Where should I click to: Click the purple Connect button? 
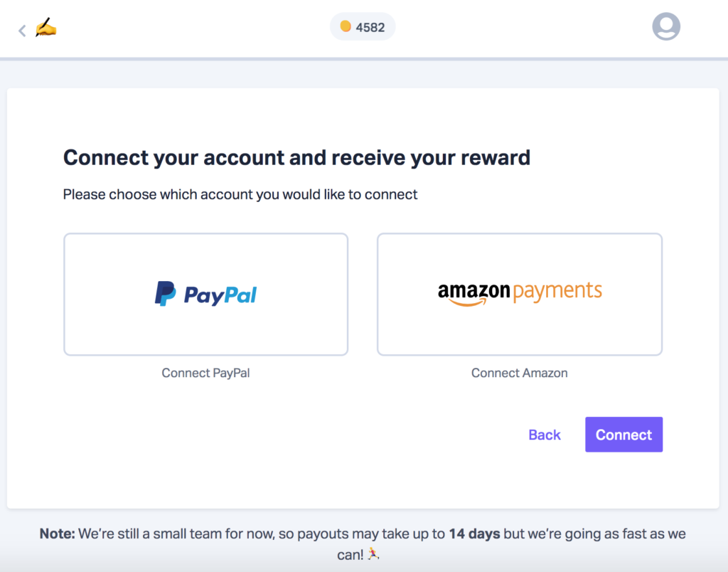[x=623, y=435]
